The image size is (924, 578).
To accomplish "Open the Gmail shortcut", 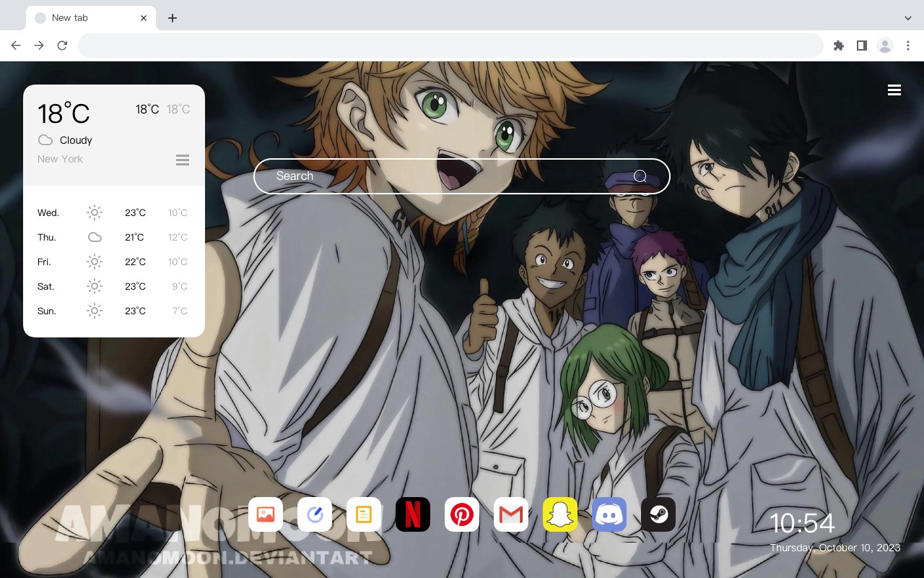I will 511,514.
